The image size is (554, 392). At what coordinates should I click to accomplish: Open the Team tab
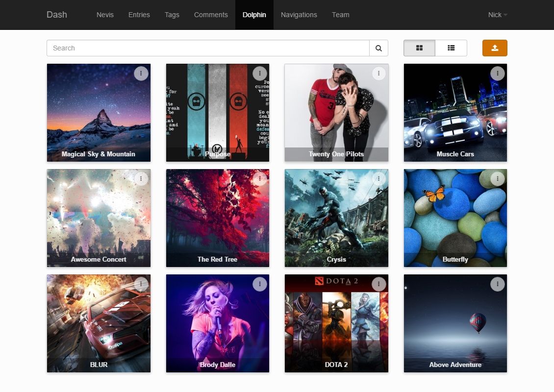pos(341,15)
